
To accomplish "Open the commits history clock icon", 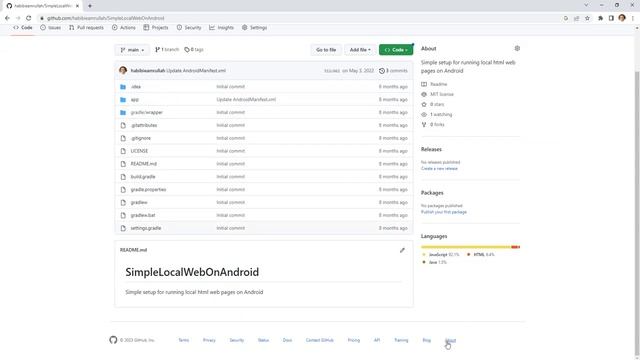I will 382,71.
